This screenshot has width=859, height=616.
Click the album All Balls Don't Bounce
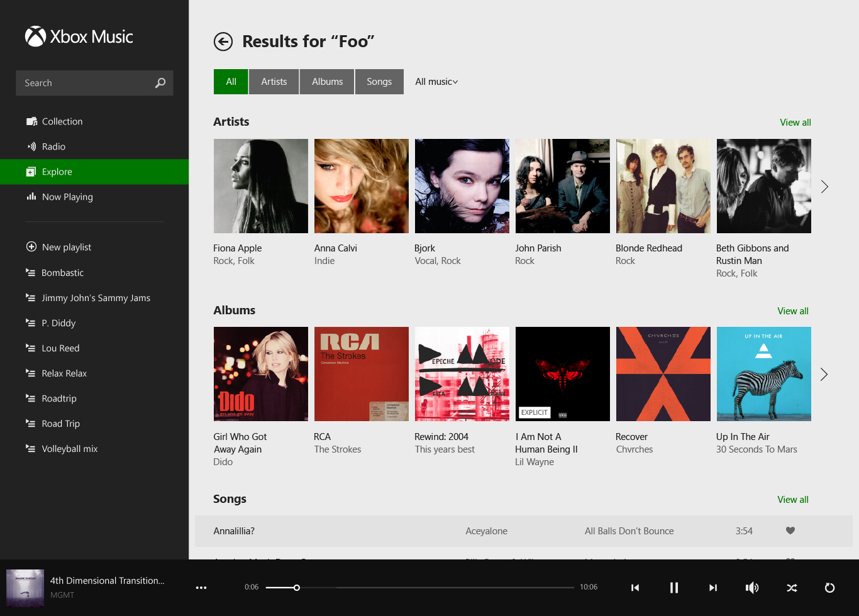click(x=629, y=531)
